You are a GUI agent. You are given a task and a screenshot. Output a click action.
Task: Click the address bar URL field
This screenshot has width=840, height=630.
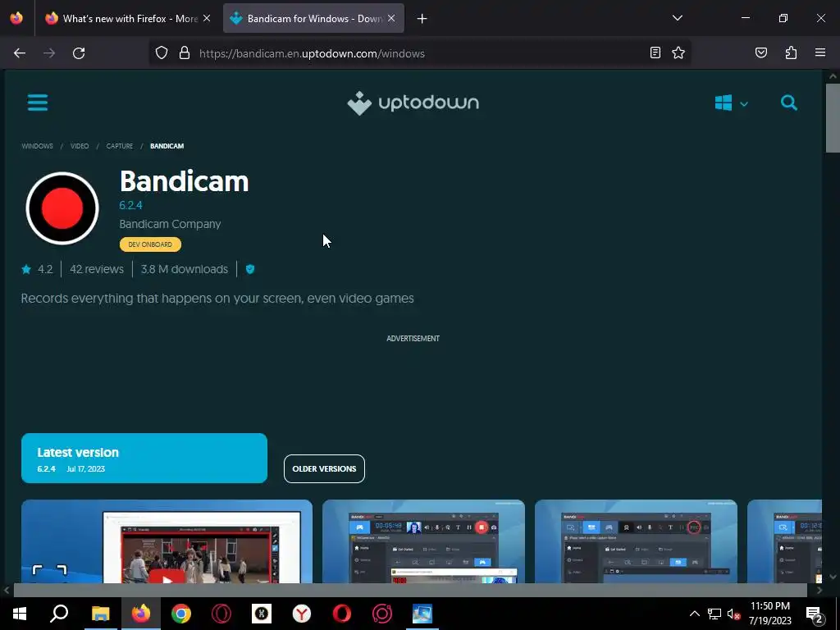point(419,53)
